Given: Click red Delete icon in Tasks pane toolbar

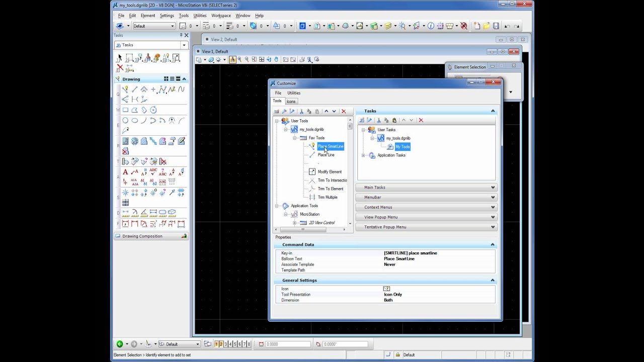Looking at the screenshot, I should pyautogui.click(x=421, y=120).
